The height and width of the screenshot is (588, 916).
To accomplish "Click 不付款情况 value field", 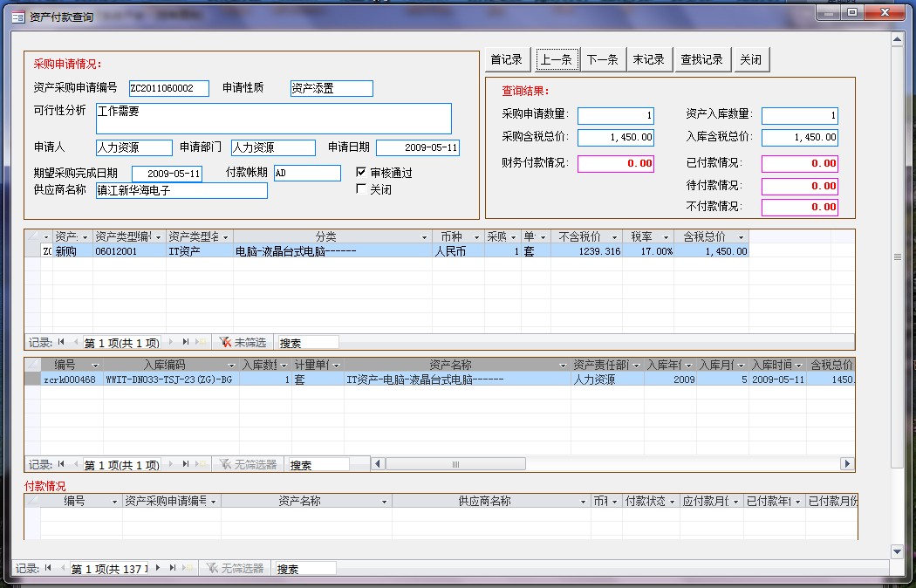I will (800, 208).
